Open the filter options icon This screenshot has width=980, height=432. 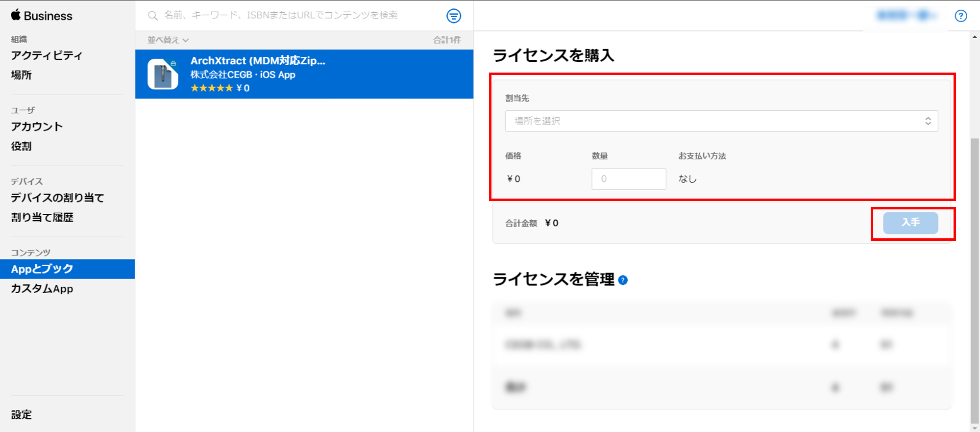coord(454,16)
